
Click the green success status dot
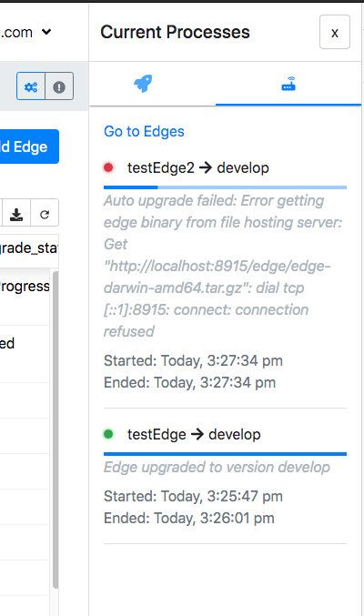108,434
